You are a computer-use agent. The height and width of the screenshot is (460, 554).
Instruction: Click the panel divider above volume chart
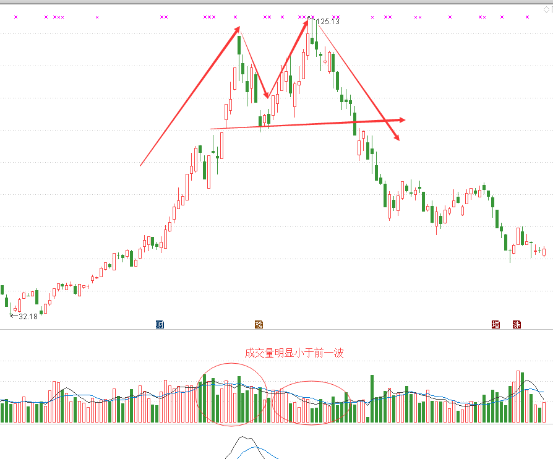pyautogui.click(x=276, y=330)
